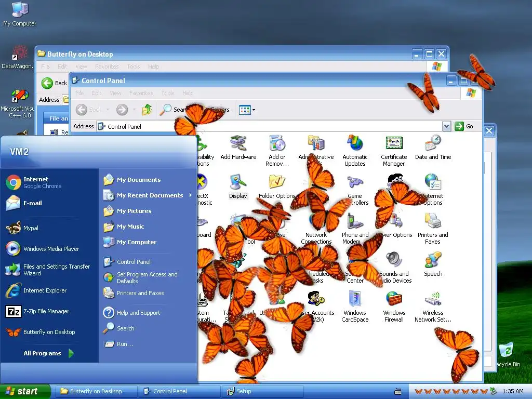Open Tools menu in Control Panel window

click(x=168, y=93)
